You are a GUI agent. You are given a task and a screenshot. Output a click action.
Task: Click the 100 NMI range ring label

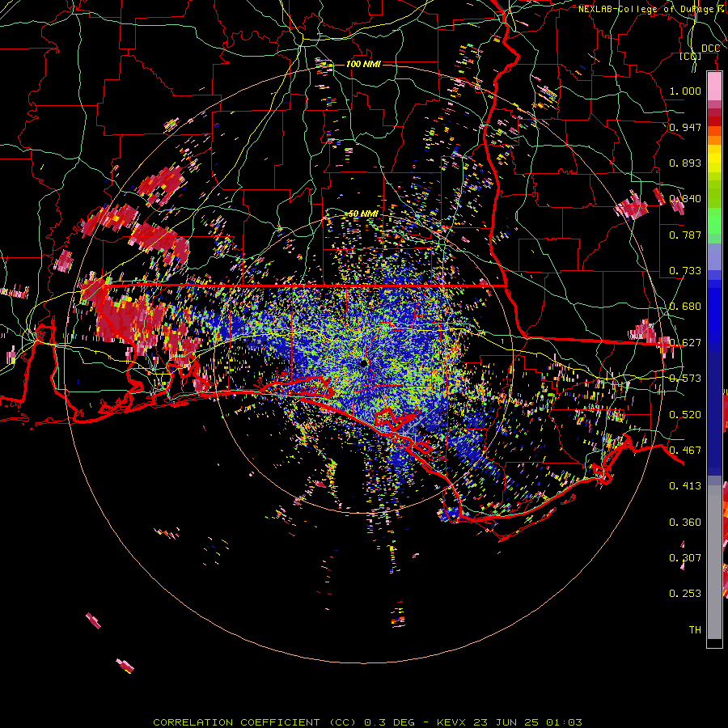[363, 64]
